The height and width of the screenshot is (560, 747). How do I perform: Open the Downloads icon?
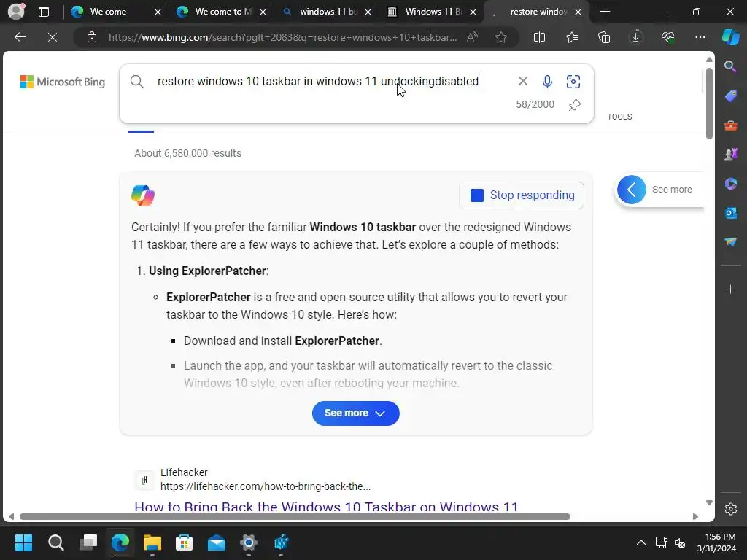click(x=636, y=37)
